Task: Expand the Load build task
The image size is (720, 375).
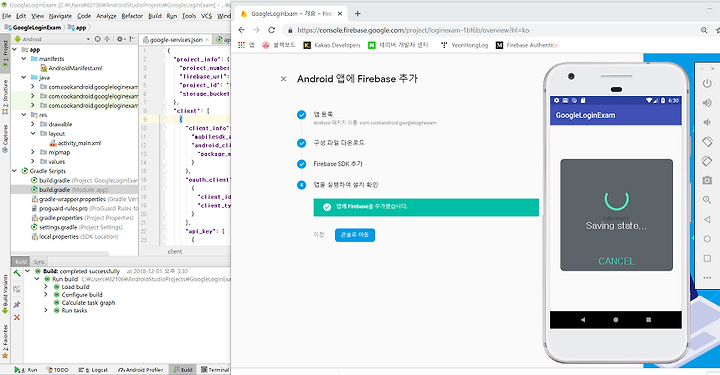Action: coord(45,286)
